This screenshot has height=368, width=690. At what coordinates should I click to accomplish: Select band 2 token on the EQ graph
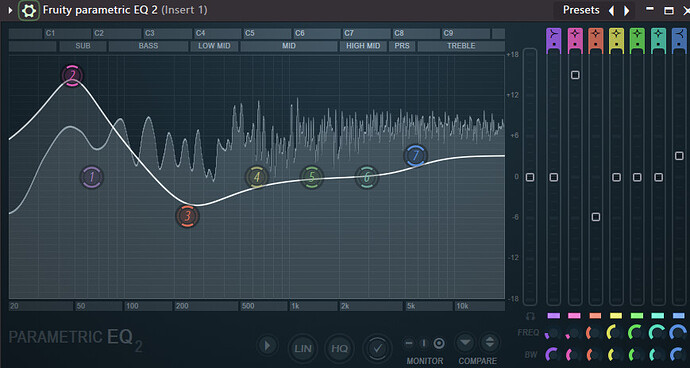tap(72, 76)
